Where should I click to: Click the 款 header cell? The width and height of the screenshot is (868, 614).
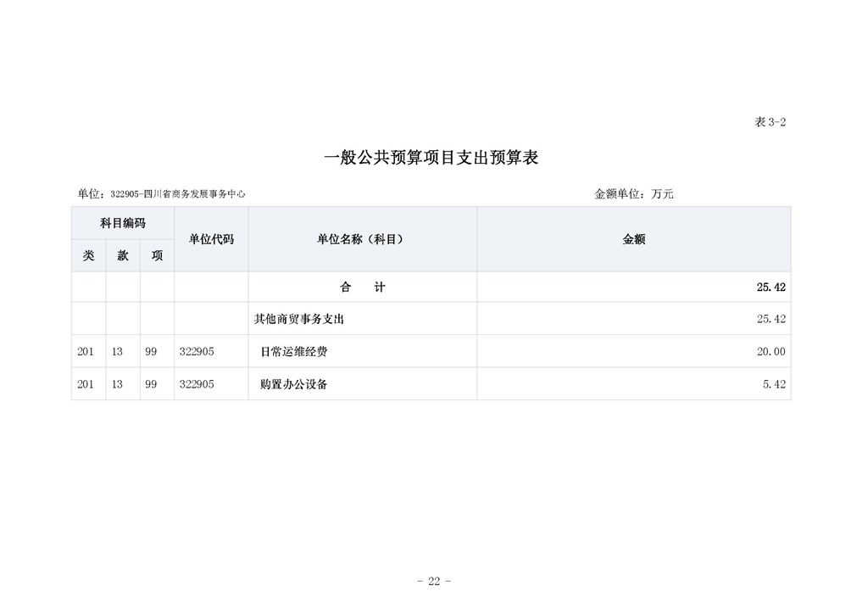[x=122, y=254]
